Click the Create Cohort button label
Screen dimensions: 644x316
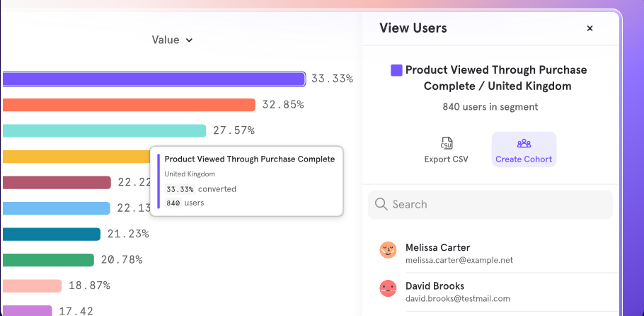[524, 159]
